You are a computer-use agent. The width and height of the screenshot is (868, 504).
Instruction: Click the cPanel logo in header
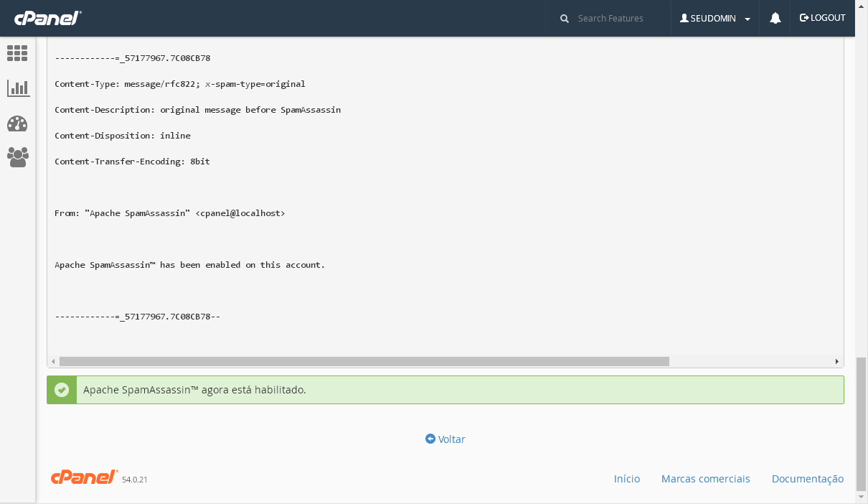click(x=48, y=18)
